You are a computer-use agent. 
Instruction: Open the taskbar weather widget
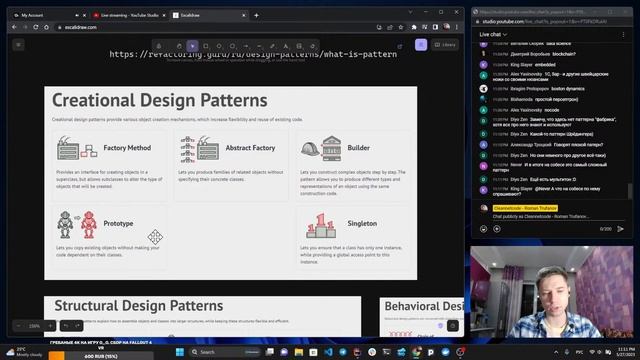(24, 352)
